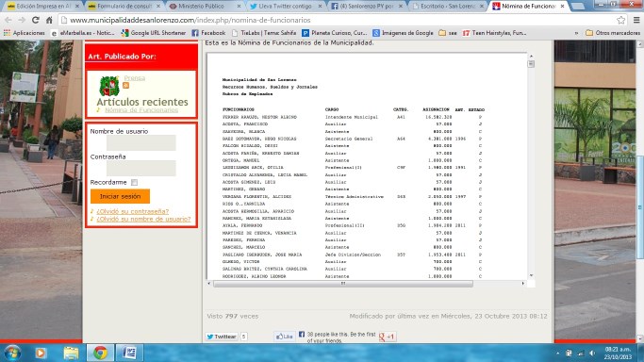Click the Facebook Like button

click(285, 337)
